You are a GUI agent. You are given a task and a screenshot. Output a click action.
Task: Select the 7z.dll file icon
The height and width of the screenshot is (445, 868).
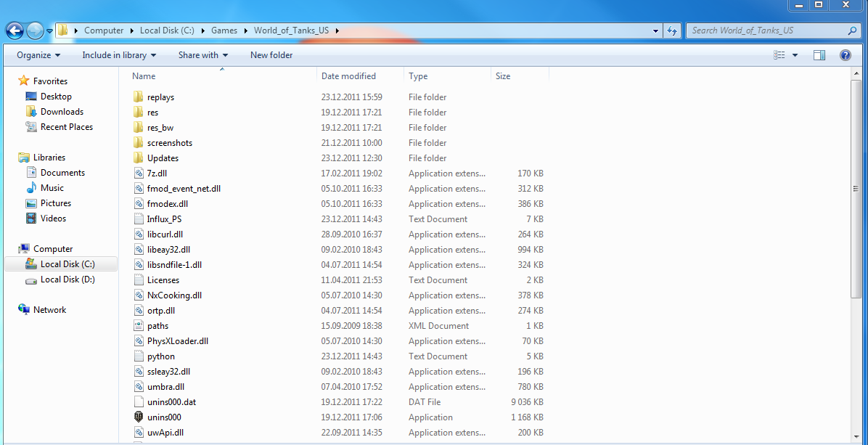click(x=139, y=173)
